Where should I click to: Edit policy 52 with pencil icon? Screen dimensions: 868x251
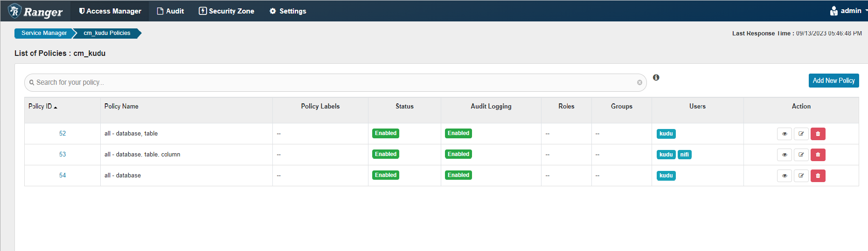click(801, 134)
